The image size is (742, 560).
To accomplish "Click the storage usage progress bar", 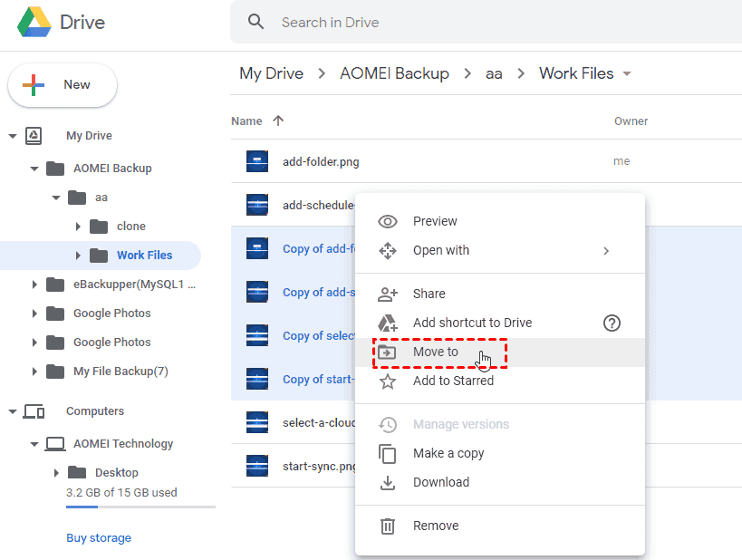I will click(140, 507).
